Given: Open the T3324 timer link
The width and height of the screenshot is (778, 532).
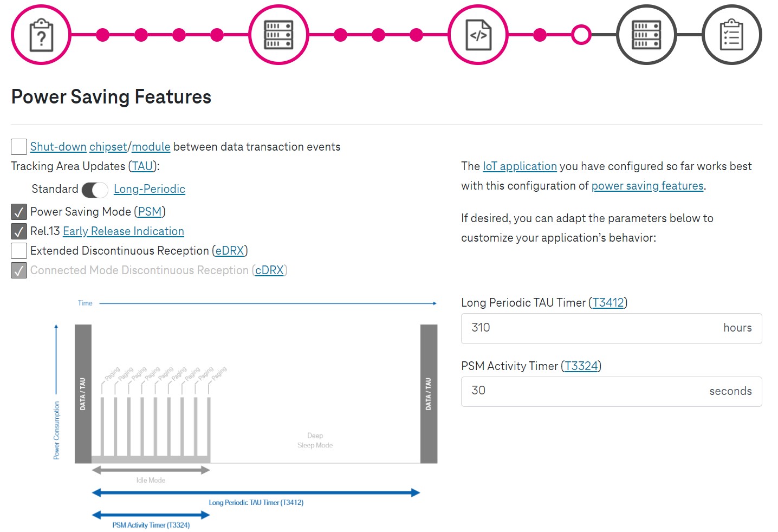Looking at the screenshot, I should click(581, 366).
